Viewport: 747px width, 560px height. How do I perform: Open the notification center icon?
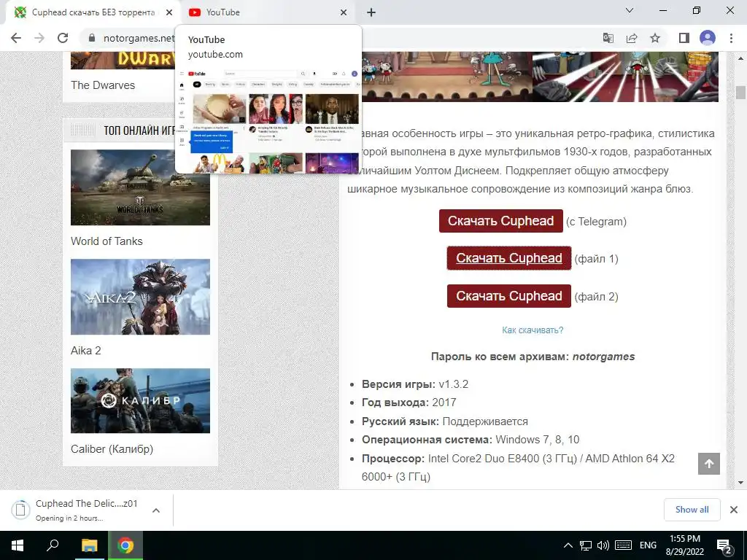coord(724,545)
